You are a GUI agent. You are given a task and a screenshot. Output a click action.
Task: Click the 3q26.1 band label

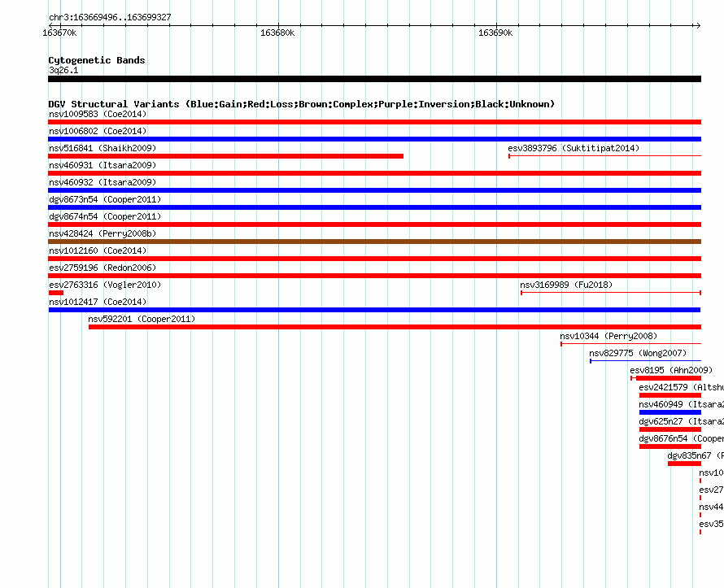tap(63, 70)
